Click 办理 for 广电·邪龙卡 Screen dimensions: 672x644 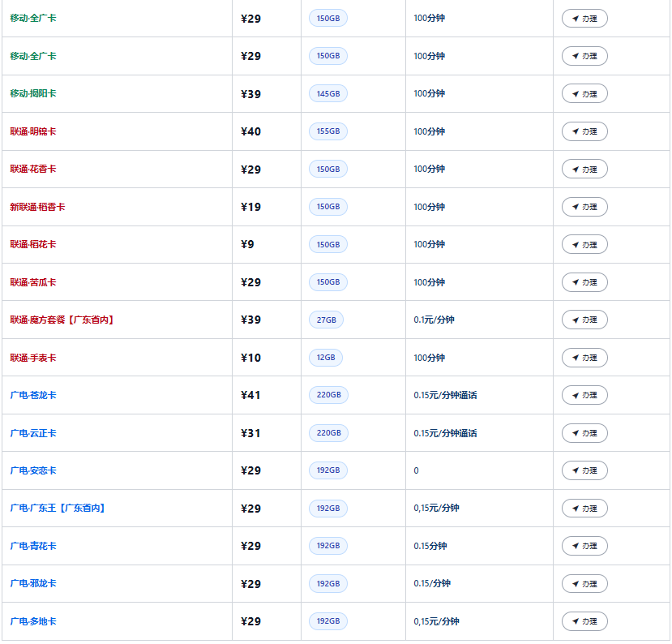(x=584, y=583)
